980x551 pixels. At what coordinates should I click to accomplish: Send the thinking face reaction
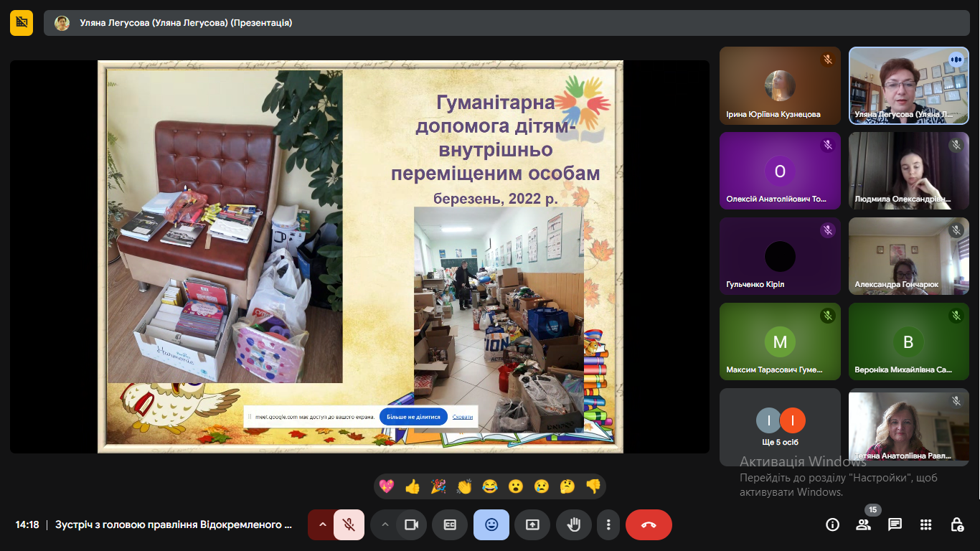[567, 486]
